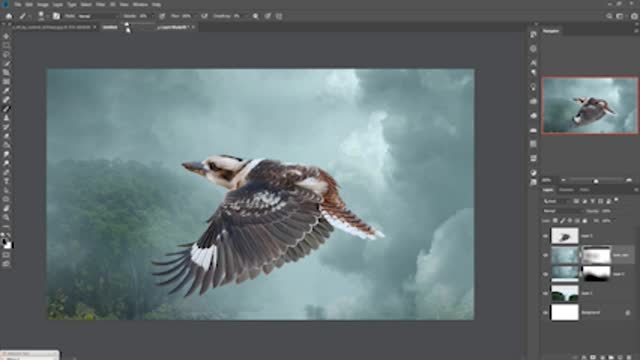640x360 pixels.
Task: Click the brush Opacity value field
Action: click(x=144, y=16)
